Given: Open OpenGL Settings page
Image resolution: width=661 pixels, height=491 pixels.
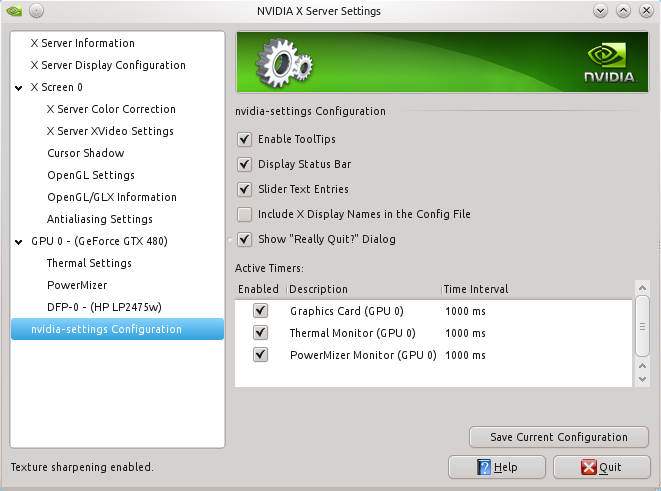Looking at the screenshot, I should coord(91,175).
